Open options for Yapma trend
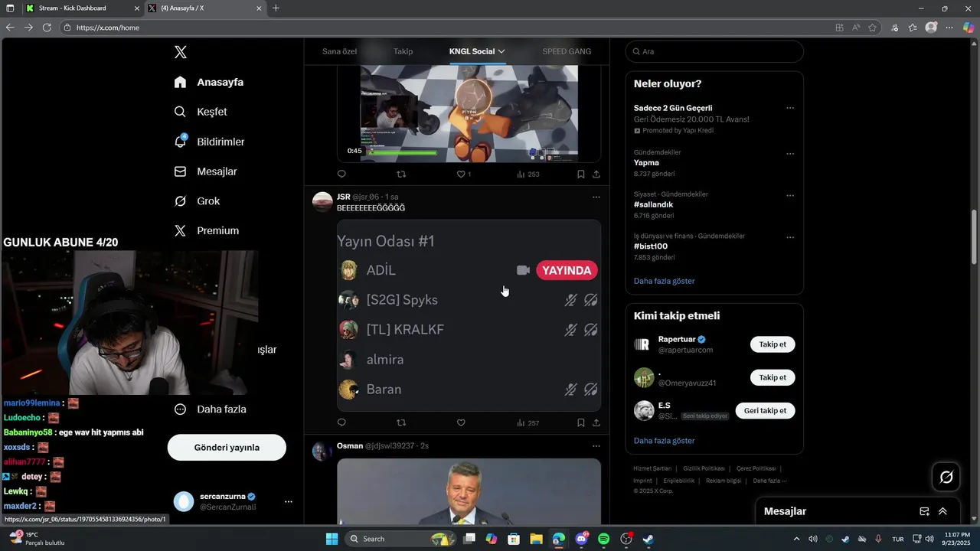Screen dimensions: 980x551 (x=790, y=153)
